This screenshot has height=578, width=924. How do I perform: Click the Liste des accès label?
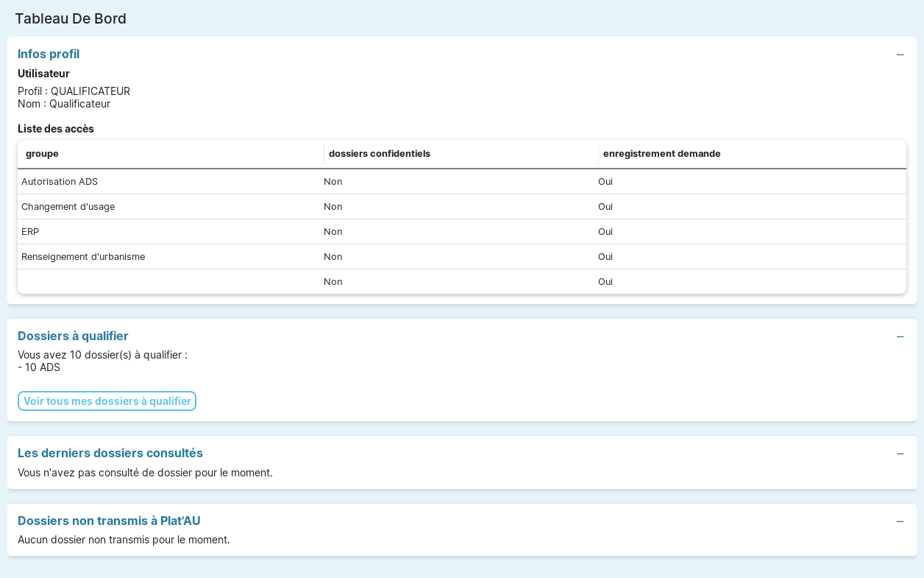pyautogui.click(x=56, y=129)
